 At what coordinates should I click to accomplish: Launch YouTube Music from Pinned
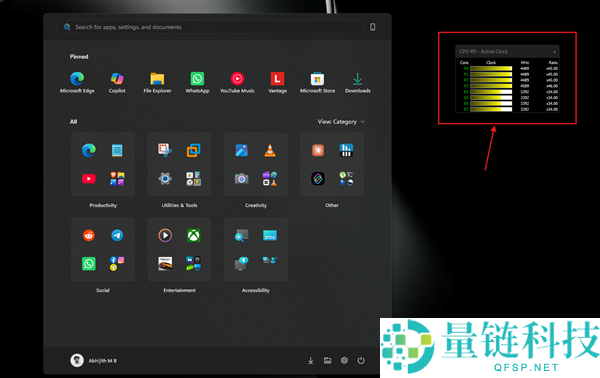point(237,82)
